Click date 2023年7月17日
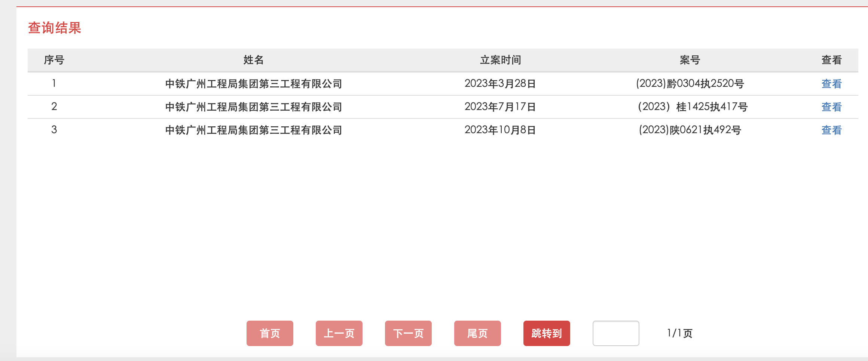 [x=500, y=107]
